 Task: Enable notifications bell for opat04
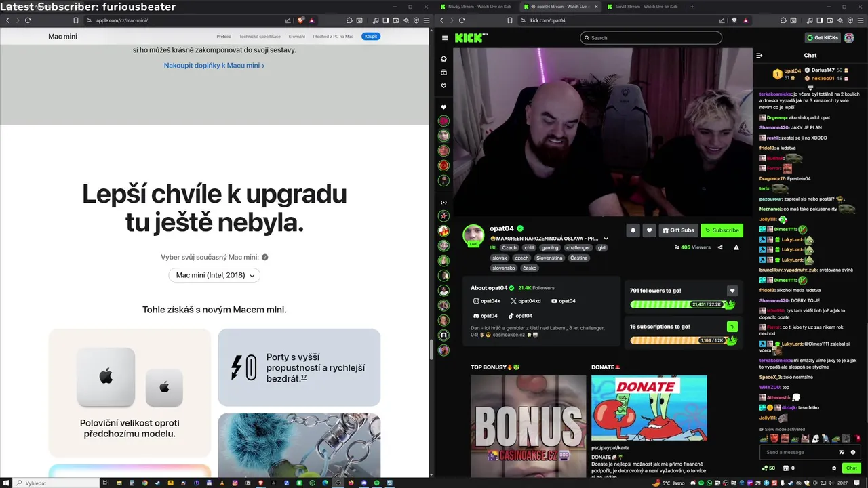[633, 230]
